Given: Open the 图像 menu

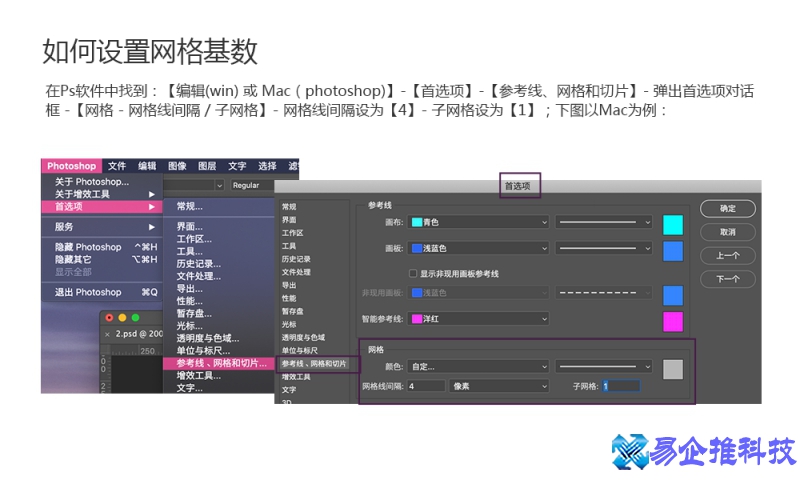Looking at the screenshot, I should point(177,166).
